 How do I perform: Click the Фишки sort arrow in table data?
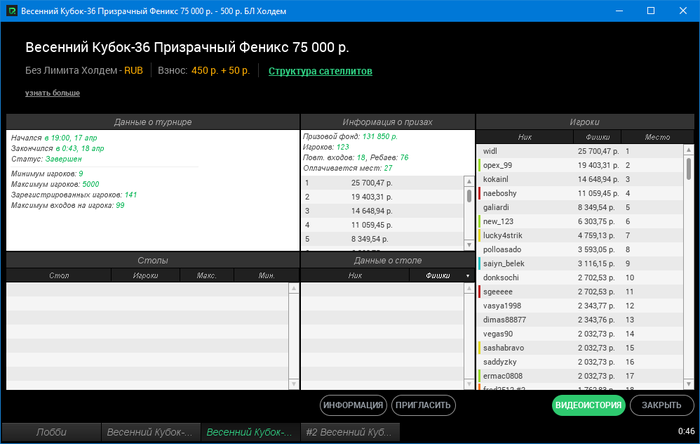coord(467,276)
